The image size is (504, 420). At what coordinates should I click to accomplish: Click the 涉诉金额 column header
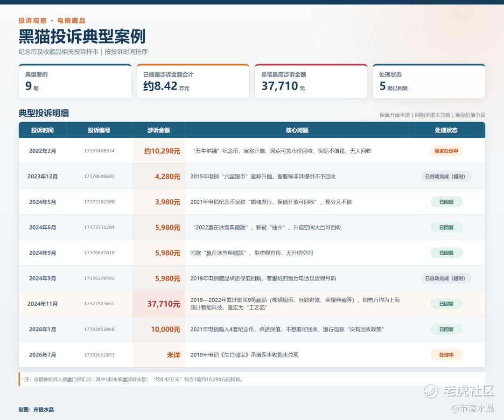[159, 130]
